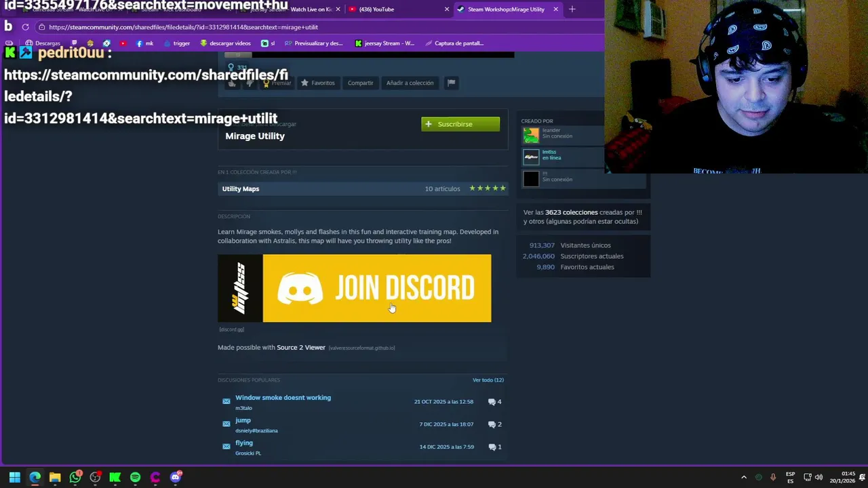Click the five-star collection rating
The height and width of the screenshot is (488, 868).
click(x=488, y=188)
